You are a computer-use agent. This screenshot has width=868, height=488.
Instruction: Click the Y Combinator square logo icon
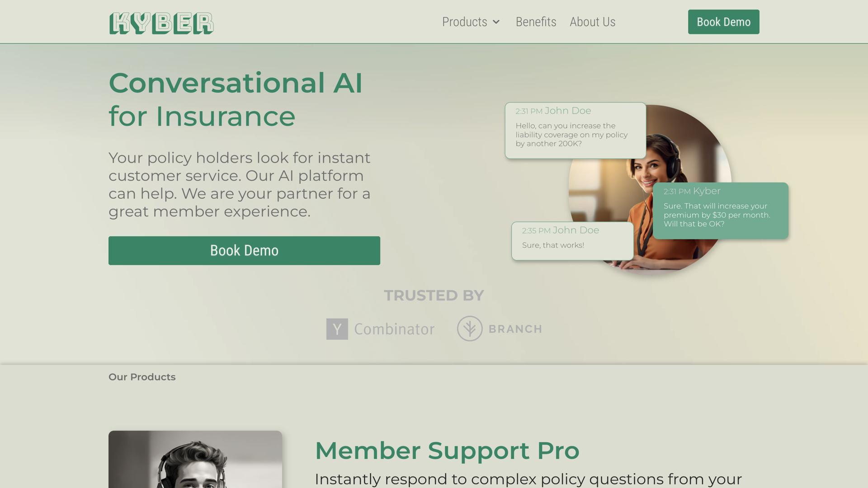(x=337, y=329)
